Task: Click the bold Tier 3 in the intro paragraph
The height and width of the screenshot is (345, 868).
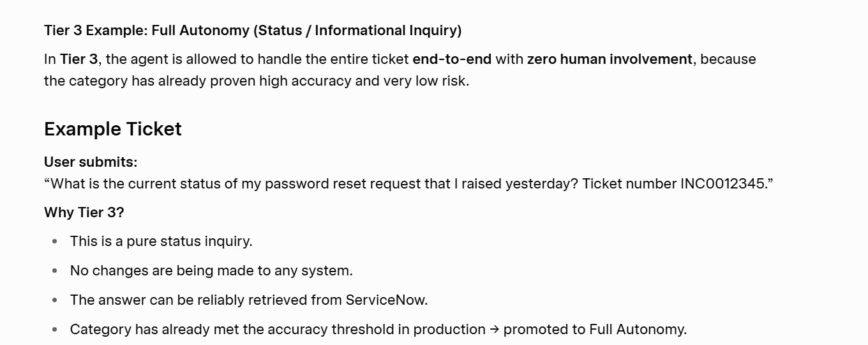Action: point(79,59)
